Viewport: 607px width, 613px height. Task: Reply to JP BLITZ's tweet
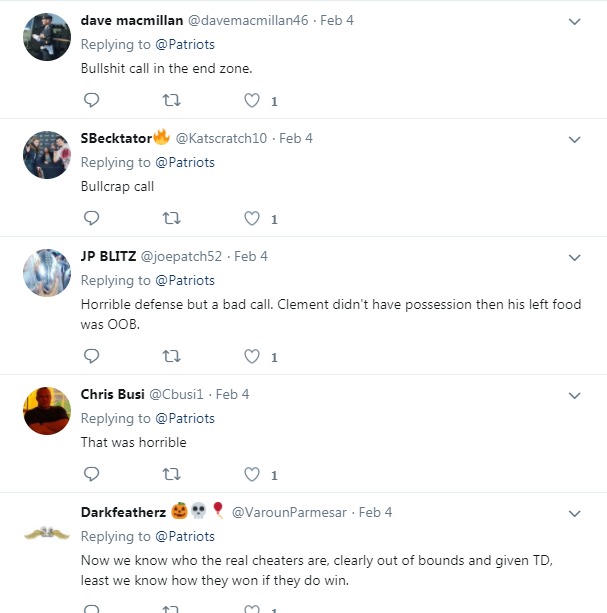click(91, 356)
